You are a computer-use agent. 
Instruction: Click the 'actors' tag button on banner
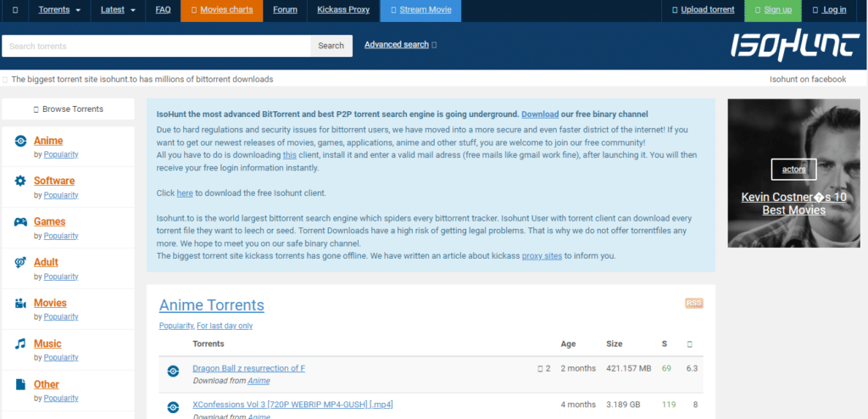[x=793, y=170]
